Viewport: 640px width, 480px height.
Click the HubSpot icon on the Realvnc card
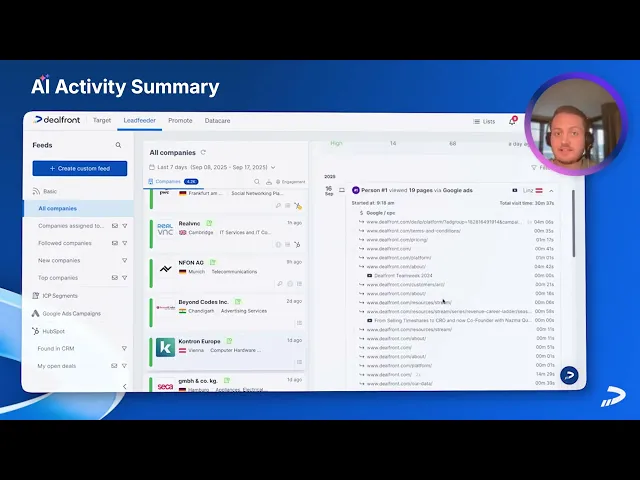coord(298,244)
